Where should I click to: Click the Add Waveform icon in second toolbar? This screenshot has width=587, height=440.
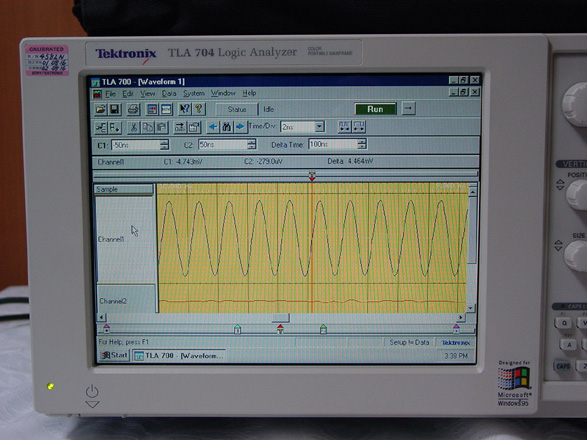pyautogui.click(x=101, y=128)
